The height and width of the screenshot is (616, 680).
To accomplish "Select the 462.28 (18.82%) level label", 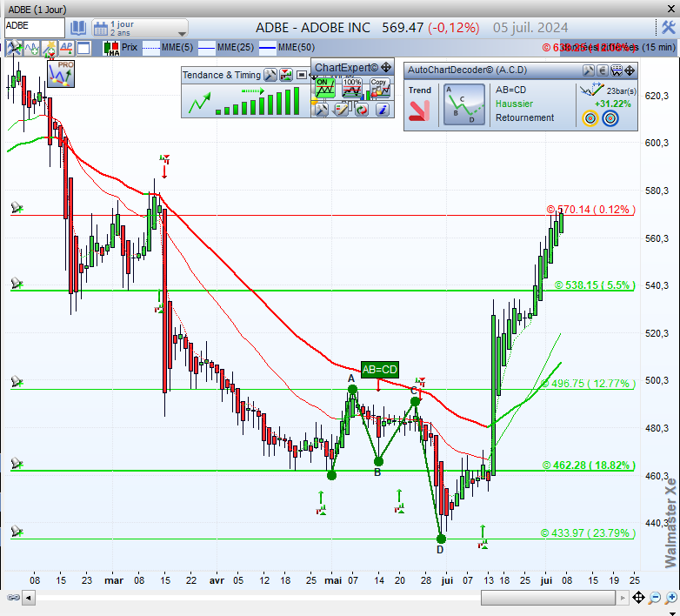I will pyautogui.click(x=589, y=465).
